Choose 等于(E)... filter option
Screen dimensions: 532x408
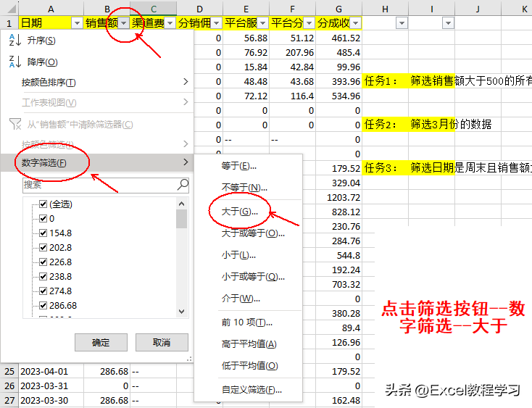(x=249, y=166)
